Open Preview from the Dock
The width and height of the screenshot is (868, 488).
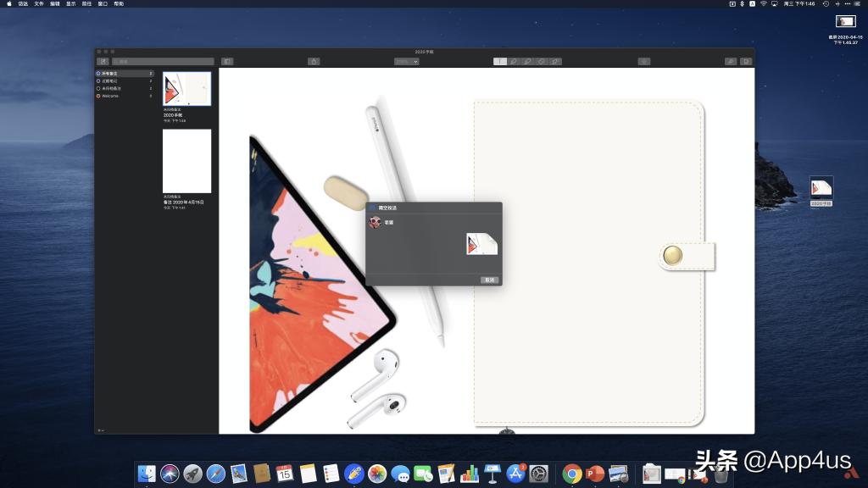(618, 474)
